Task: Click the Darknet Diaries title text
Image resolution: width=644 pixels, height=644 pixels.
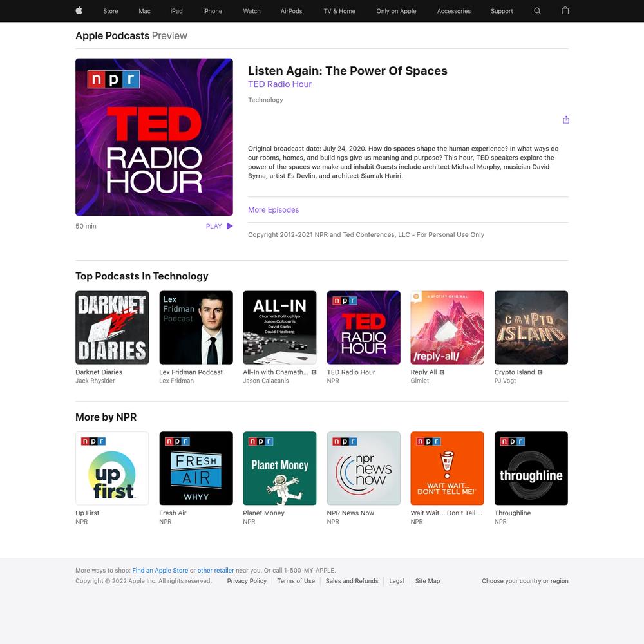Action: 99,372
